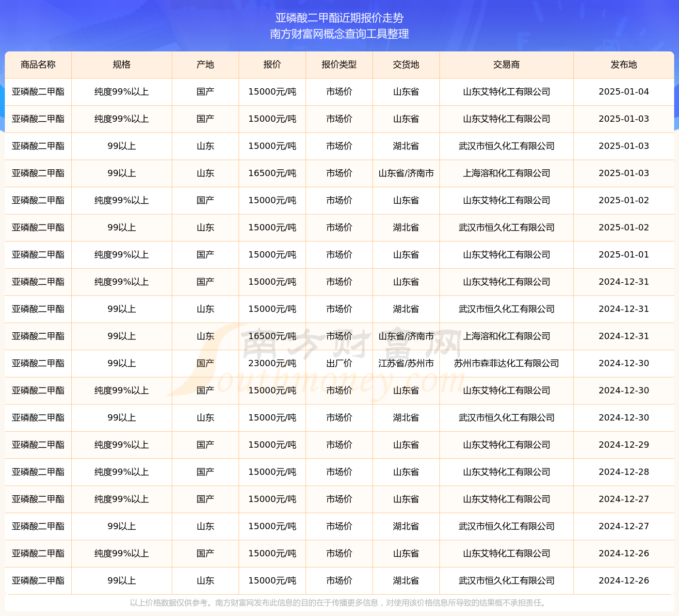Click the 2024-12-27 date in 山东艾特化工 row
The image size is (679, 616).
coord(624,499)
